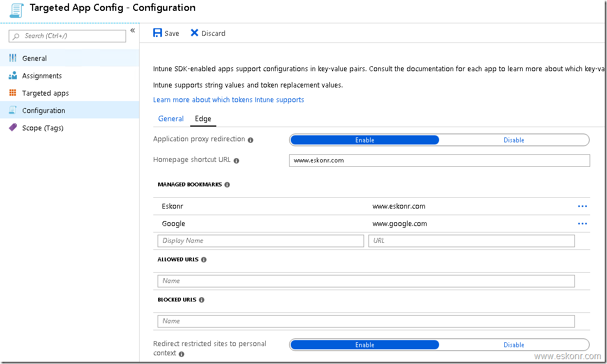Switch to the General configuration tab
The height and width of the screenshot is (364, 607).
point(171,118)
